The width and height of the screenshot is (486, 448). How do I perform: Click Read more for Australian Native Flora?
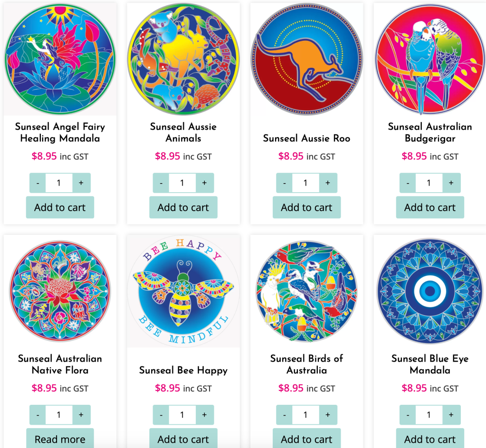point(60,439)
